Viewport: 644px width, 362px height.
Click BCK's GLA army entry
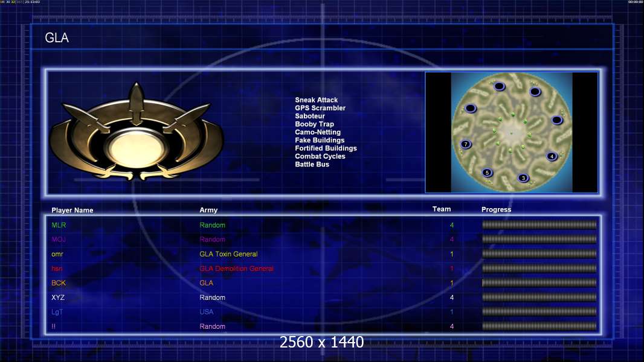coord(206,283)
